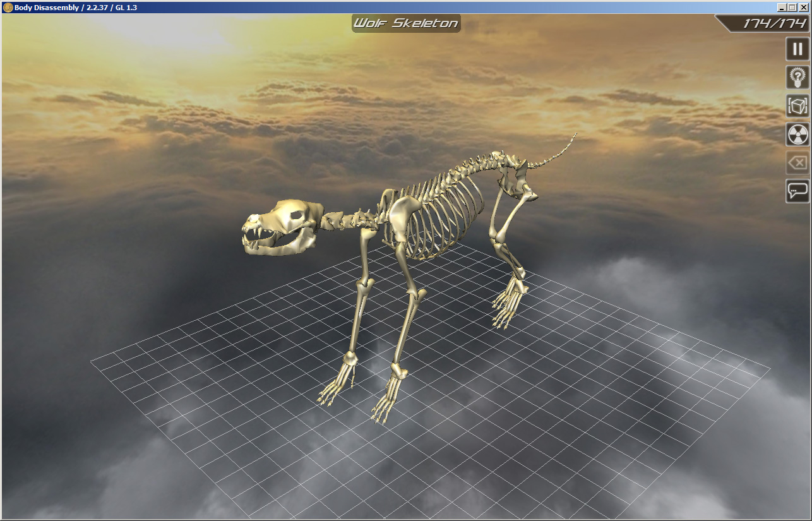Click the backspace undo icon
The image size is (812, 521).
(797, 162)
